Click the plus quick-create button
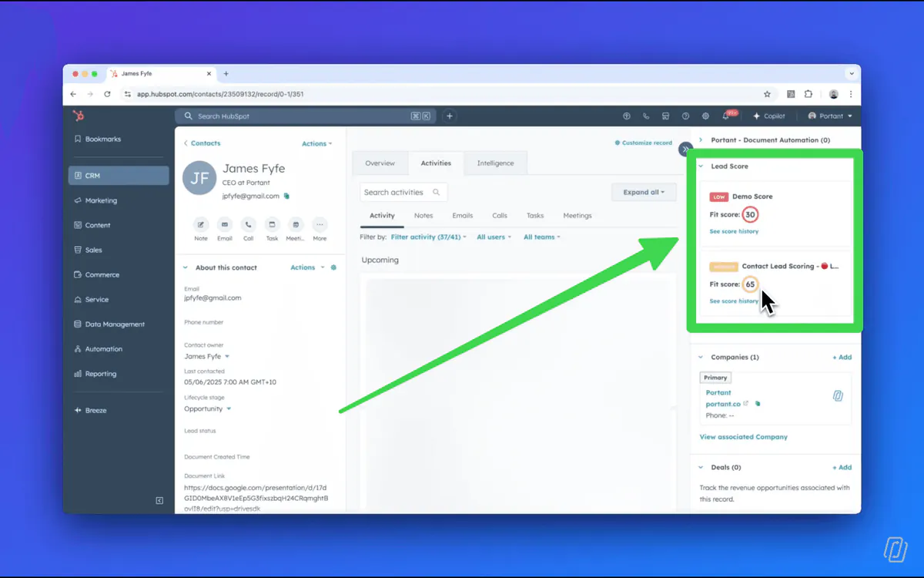 point(450,116)
